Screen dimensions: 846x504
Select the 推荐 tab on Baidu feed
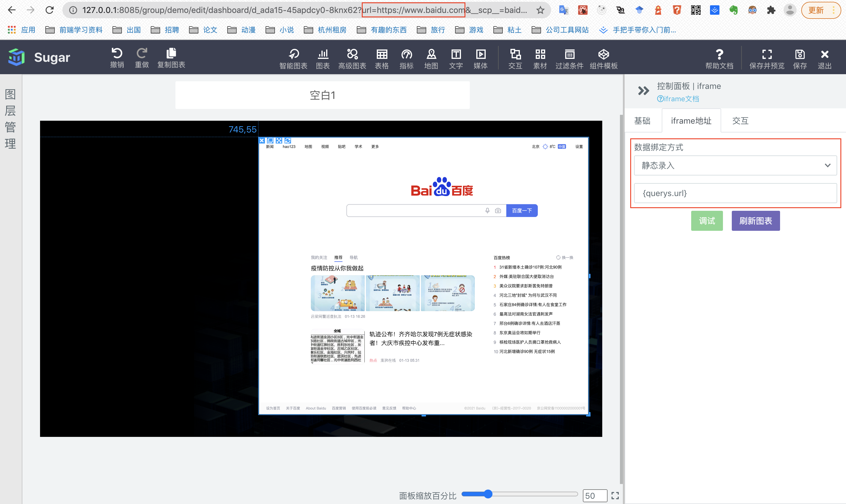coord(338,257)
